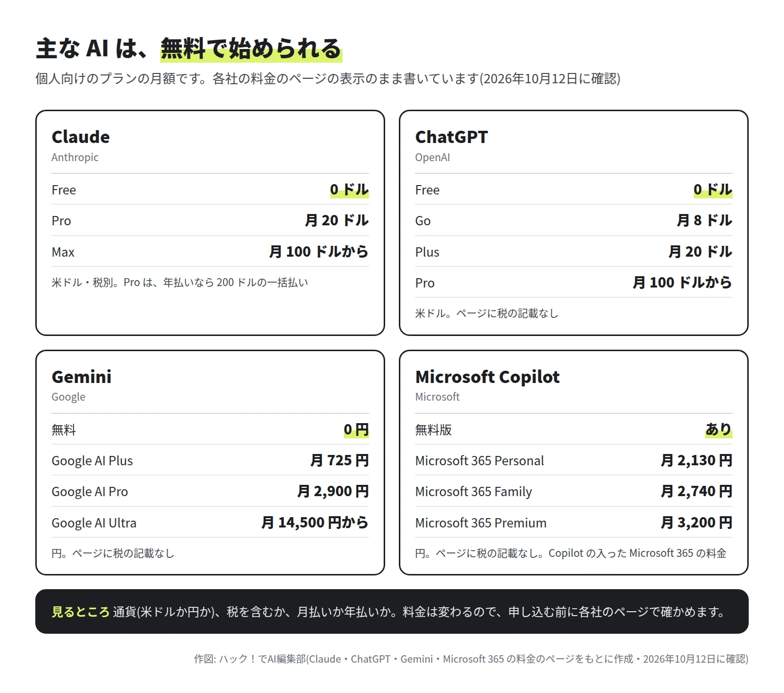
Task: Click the 作図 credit line at bottom
Action: pyautogui.click(x=471, y=659)
